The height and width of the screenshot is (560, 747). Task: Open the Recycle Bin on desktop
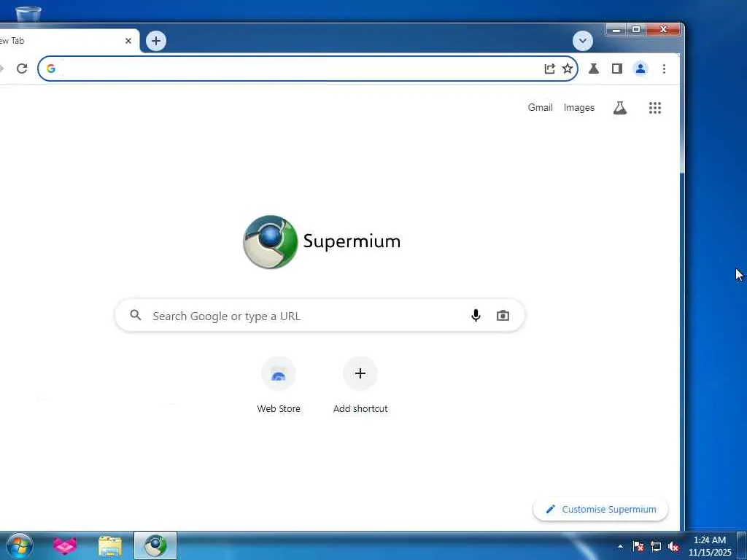pyautogui.click(x=28, y=13)
